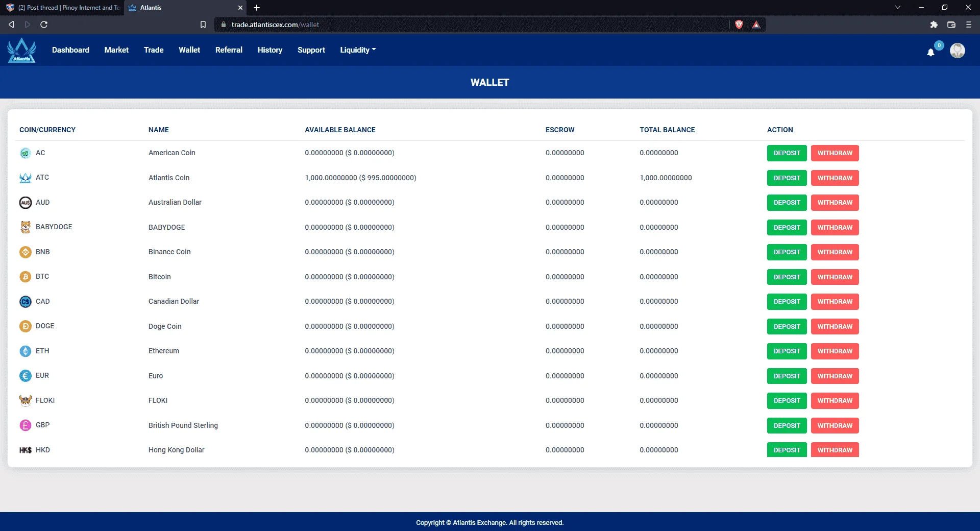
Task: Click the ATC coin icon
Action: (x=25, y=178)
